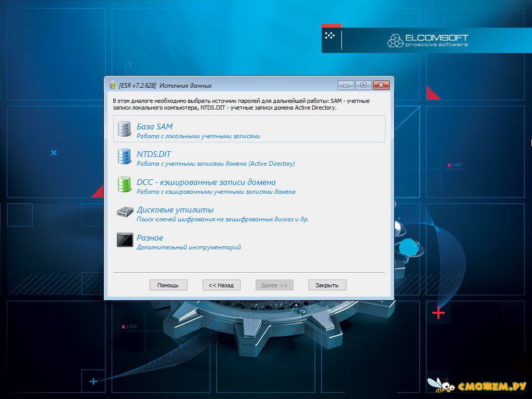Click the dialog title '[ESR v7.2.628] Источник данных'
This screenshot has width=532, height=399.
tap(165, 86)
